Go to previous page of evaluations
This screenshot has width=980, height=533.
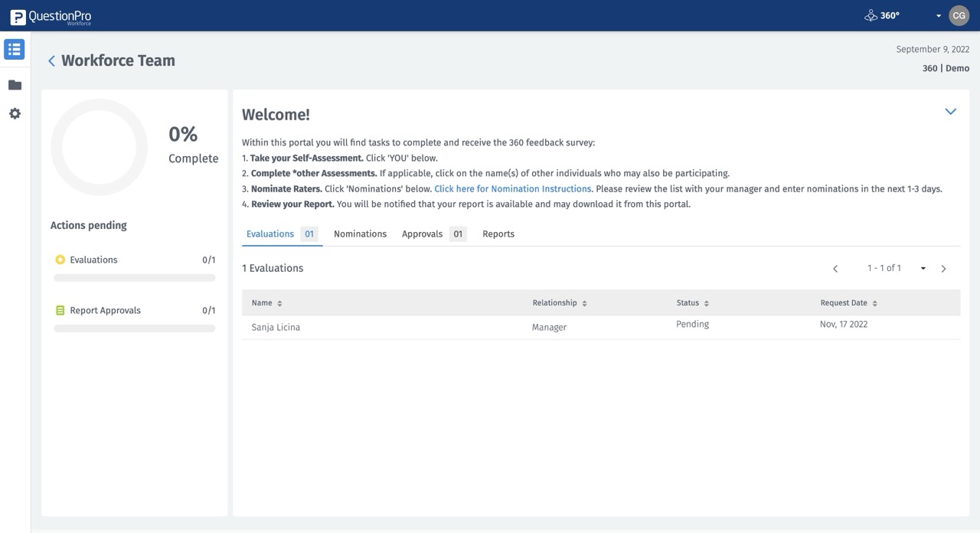[x=835, y=269]
